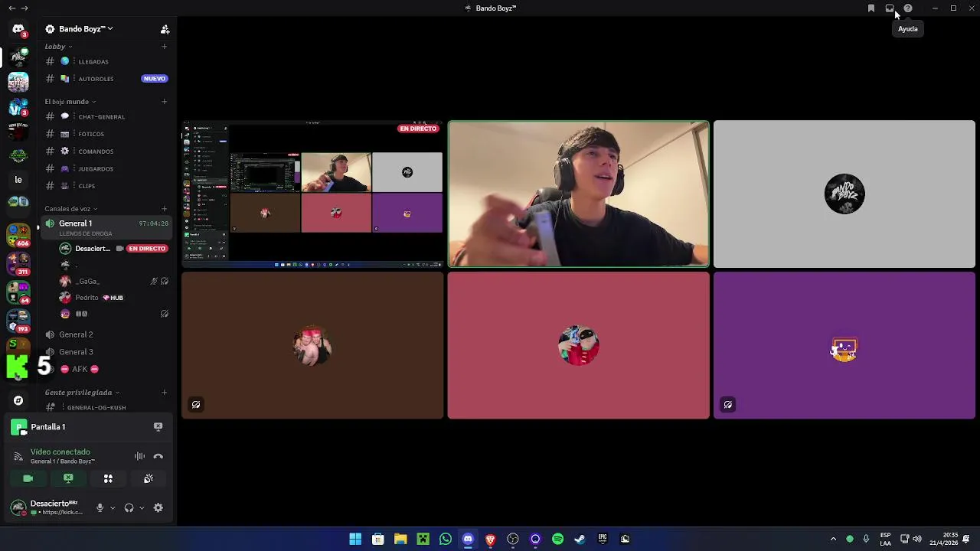This screenshot has height=551, width=980.
Task: Open the inbox icon in title bar
Action: [890, 8]
